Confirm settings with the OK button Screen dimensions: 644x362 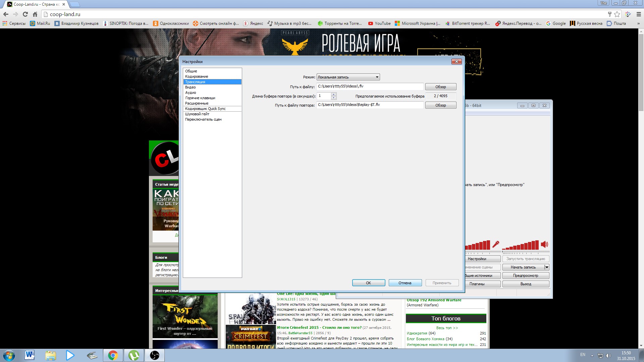[x=369, y=283]
